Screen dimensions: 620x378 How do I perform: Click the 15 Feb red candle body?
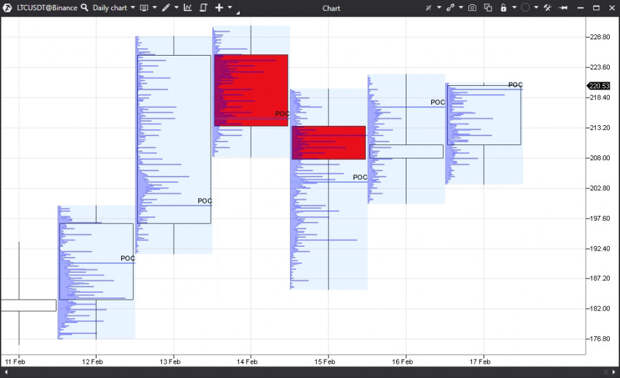coord(329,143)
